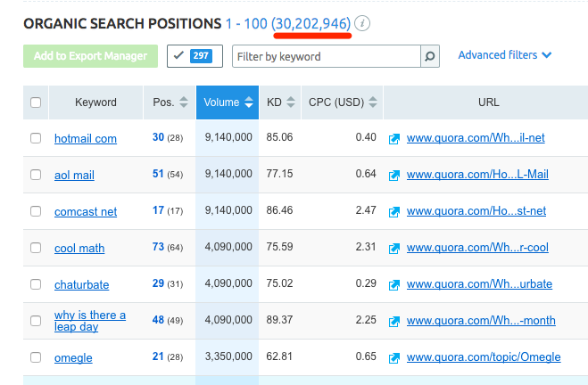The image size is (588, 385).
Task: Sort the table by Pos. column
Action: point(170,102)
